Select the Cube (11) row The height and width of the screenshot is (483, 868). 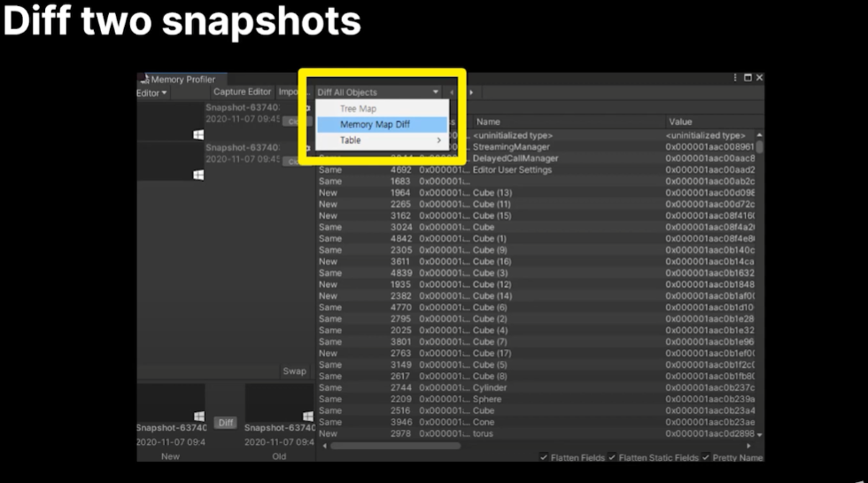pyautogui.click(x=536, y=204)
